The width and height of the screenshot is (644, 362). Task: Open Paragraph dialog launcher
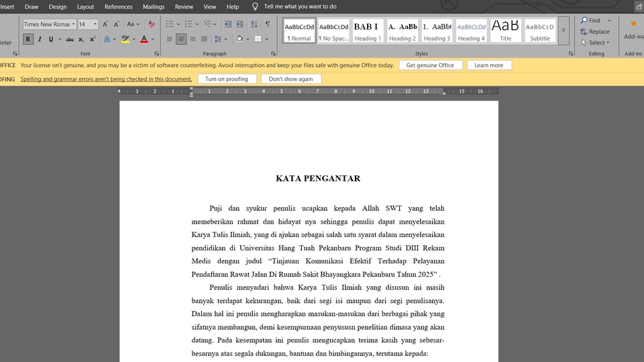click(274, 54)
